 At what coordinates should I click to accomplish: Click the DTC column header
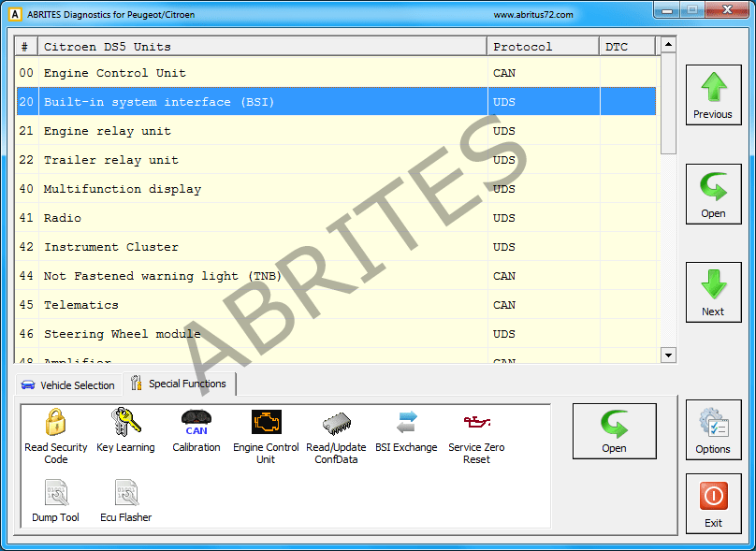pyautogui.click(x=627, y=46)
